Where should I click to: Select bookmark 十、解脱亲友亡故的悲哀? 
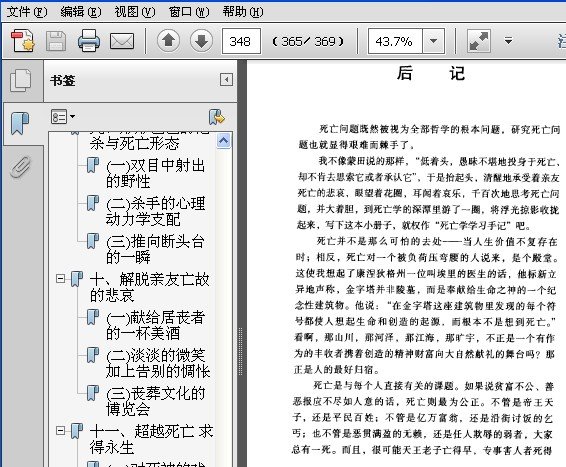[x=149, y=287]
